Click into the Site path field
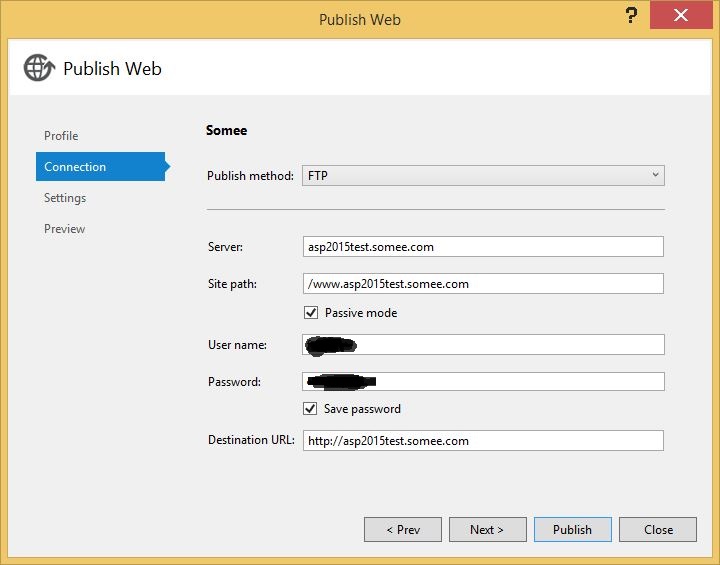The height and width of the screenshot is (565, 720). [483, 283]
